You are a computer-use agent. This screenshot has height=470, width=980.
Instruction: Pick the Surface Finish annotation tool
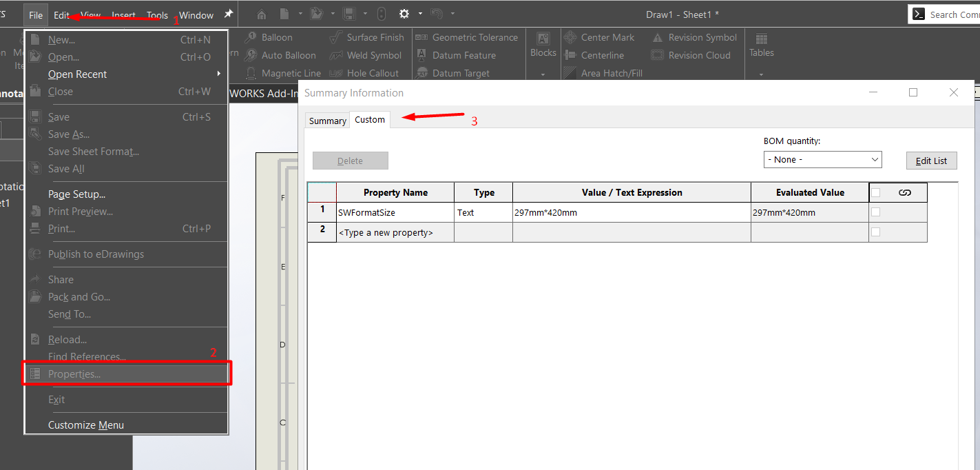point(375,38)
